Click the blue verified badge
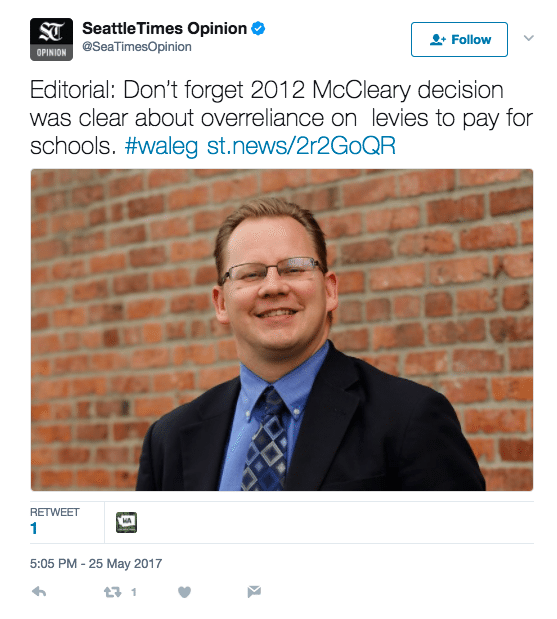 tap(258, 28)
